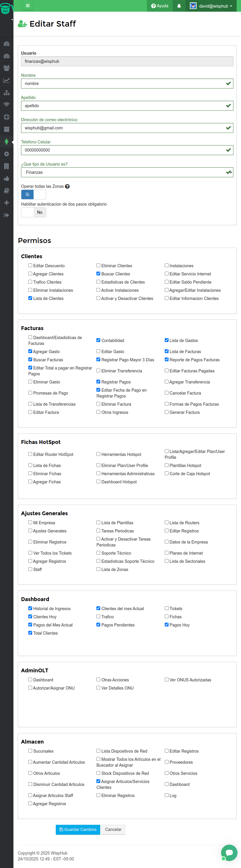Enable the Editar Descuento permission
The image size is (241, 868).
click(30, 265)
